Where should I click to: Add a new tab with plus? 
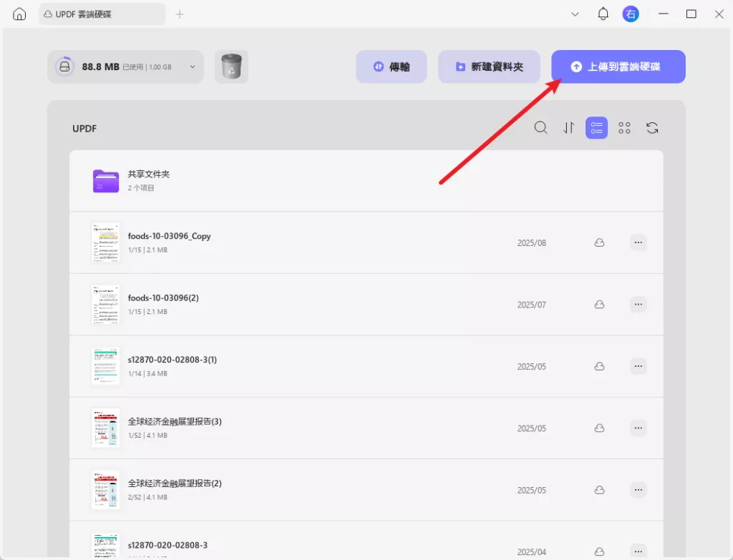point(180,14)
